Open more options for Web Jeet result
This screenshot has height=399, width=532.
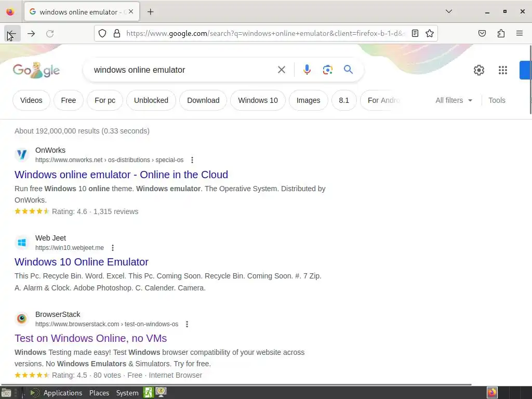(113, 248)
